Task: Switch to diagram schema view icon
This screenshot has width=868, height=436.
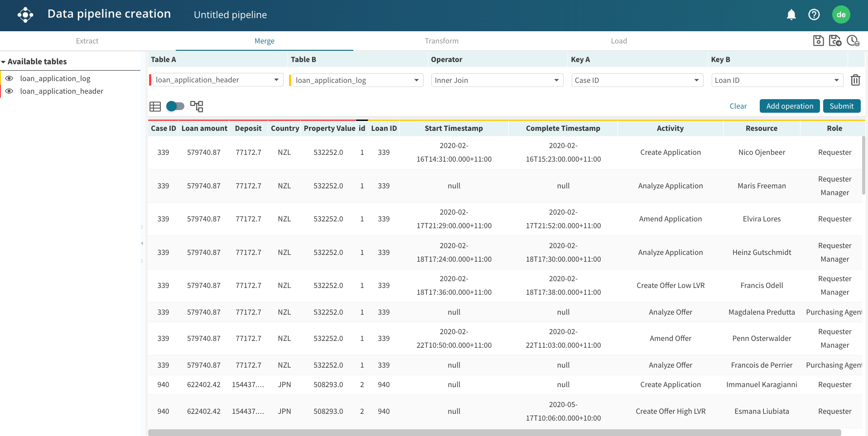Action: click(x=197, y=106)
